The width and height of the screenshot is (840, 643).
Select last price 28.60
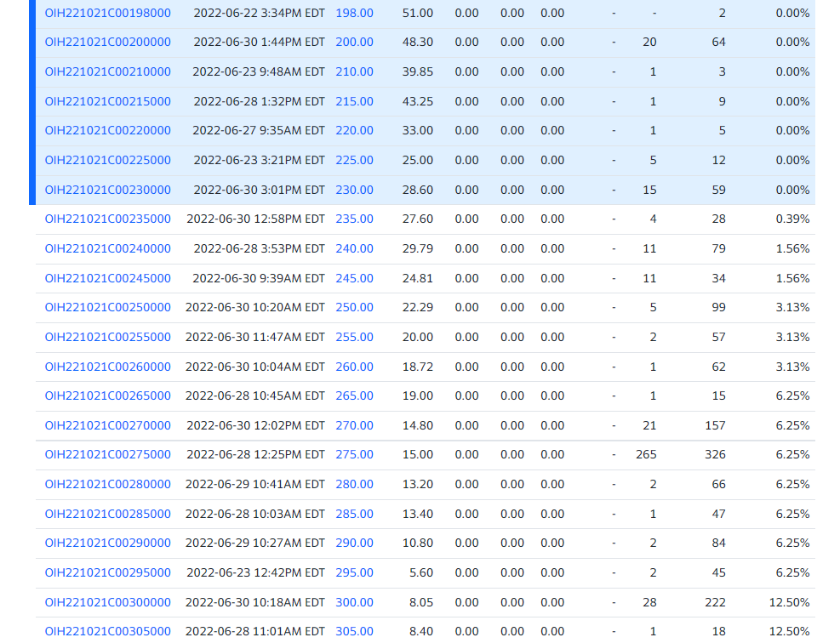coord(418,190)
